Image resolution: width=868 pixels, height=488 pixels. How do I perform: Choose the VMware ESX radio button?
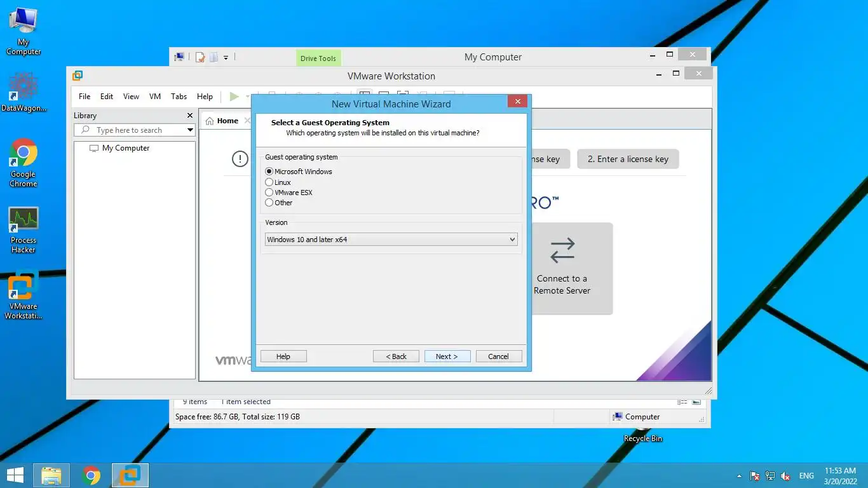pos(269,193)
